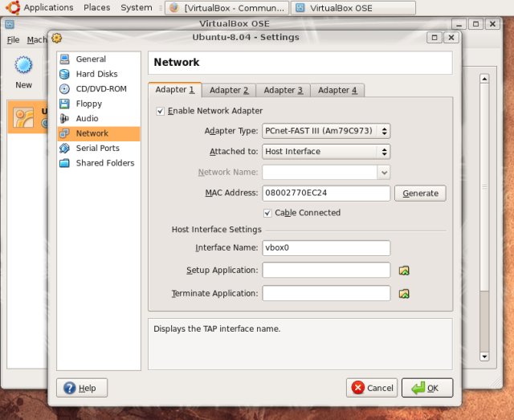
Task: Select Hard Disks settings category
Action: 99,74
